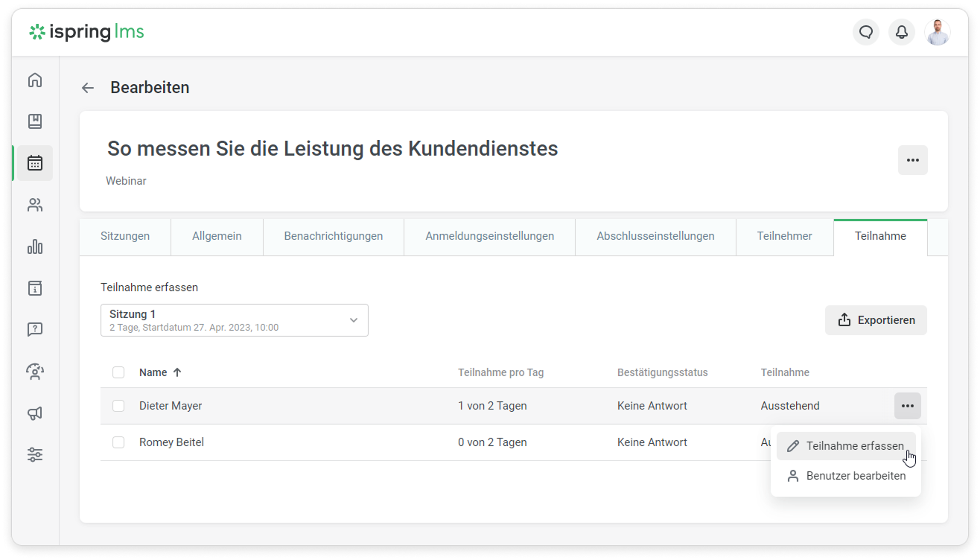980x560 pixels.
Task: Go back using the arrow beside Bearbeiten
Action: (88, 88)
